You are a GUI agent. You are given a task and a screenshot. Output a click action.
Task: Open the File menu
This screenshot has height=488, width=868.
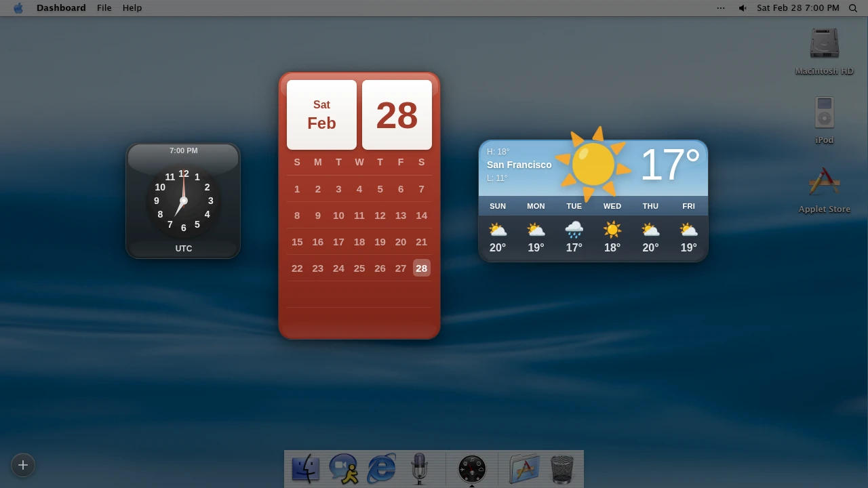click(104, 8)
